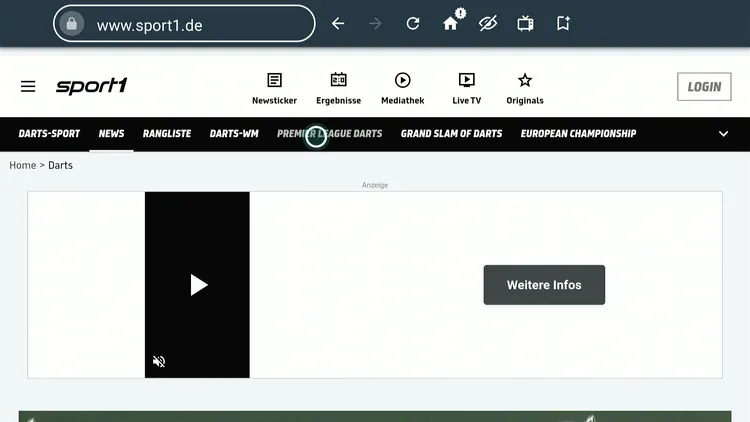The width and height of the screenshot is (750, 422).
Task: Add a bookmark with the bookmark icon
Action: [x=563, y=23]
